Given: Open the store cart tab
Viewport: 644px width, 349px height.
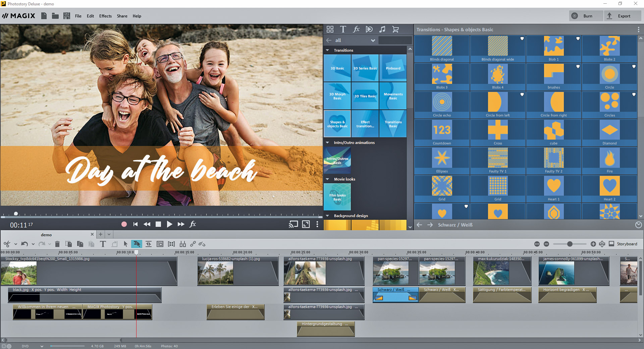Looking at the screenshot, I should (395, 29).
